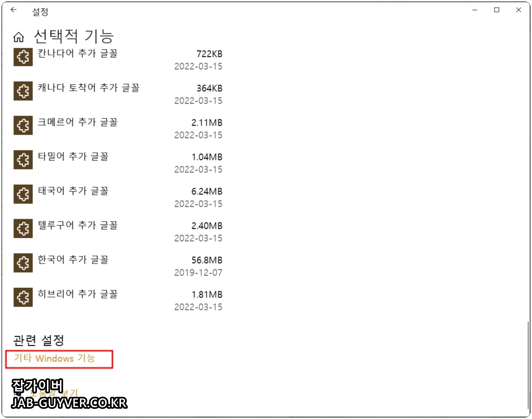532x419 pixels.
Task: Select the 히브리어 추가 글꼴 puzzle icon
Action: [x=23, y=297]
